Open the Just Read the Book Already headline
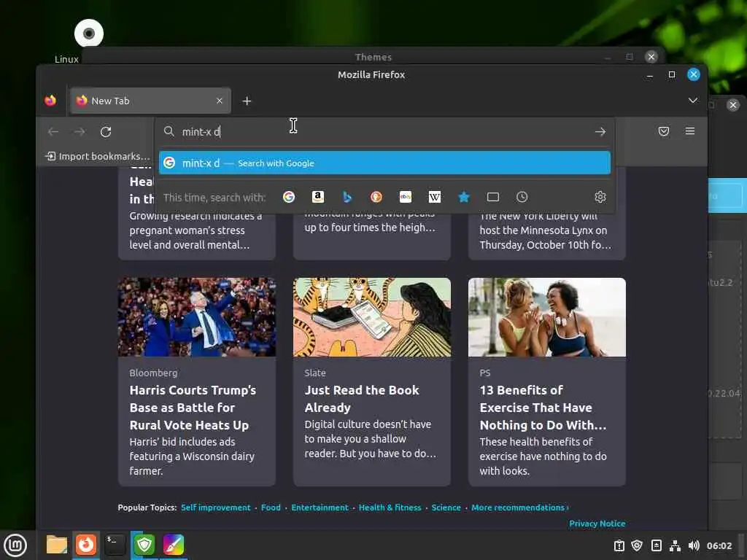The width and height of the screenshot is (747, 560). point(362,399)
